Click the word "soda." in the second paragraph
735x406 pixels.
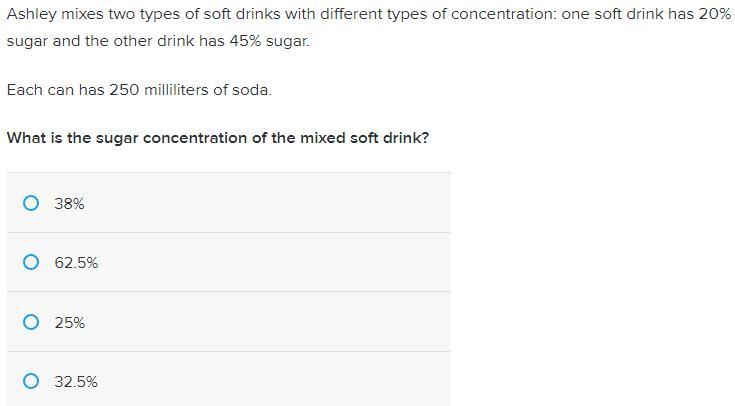(250, 90)
